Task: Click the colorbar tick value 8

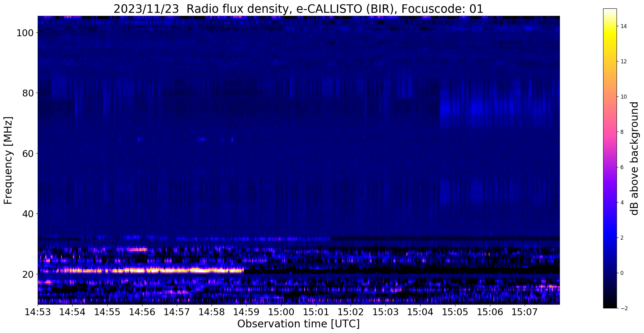Action: pos(622,132)
